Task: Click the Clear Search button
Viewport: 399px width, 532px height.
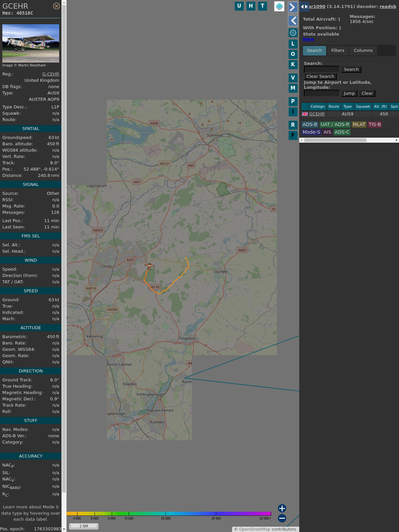Action: 320,76
